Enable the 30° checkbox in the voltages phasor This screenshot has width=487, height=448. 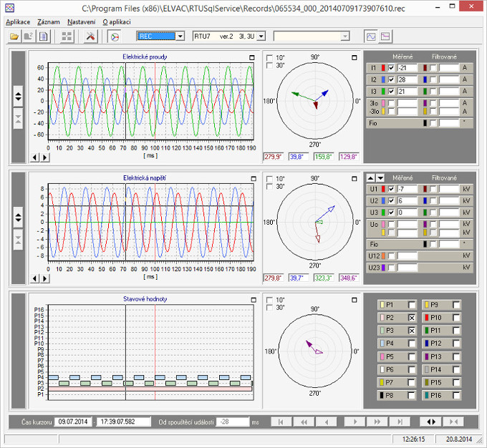point(269,187)
